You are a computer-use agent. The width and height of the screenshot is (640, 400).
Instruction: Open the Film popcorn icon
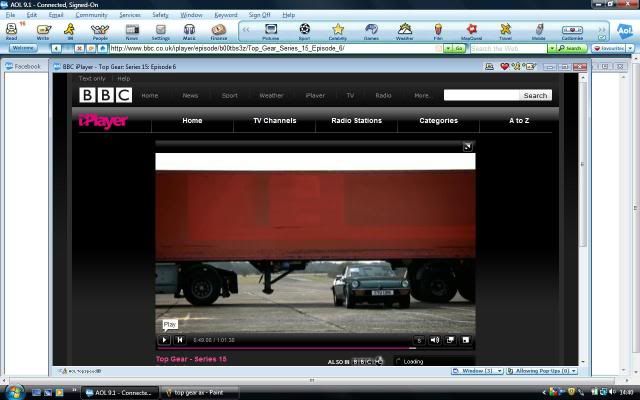438,31
